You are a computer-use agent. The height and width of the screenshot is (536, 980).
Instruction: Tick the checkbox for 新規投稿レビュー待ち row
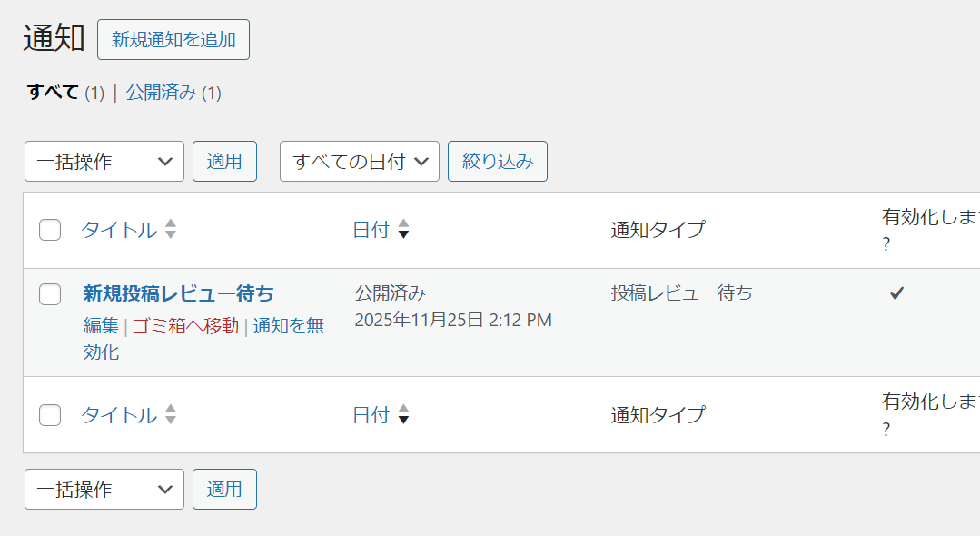coord(50,293)
